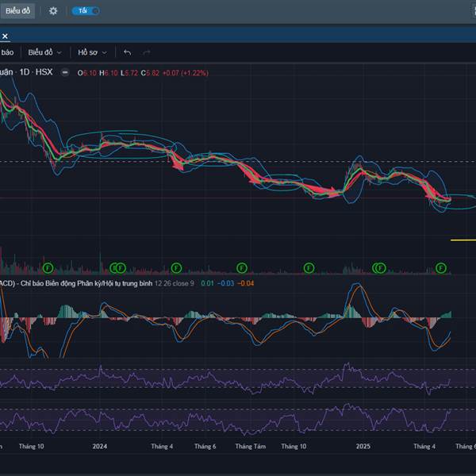The height and width of the screenshot is (476, 476).
Task: Click the "1D · HSX" symbol title
Action: tap(36, 72)
